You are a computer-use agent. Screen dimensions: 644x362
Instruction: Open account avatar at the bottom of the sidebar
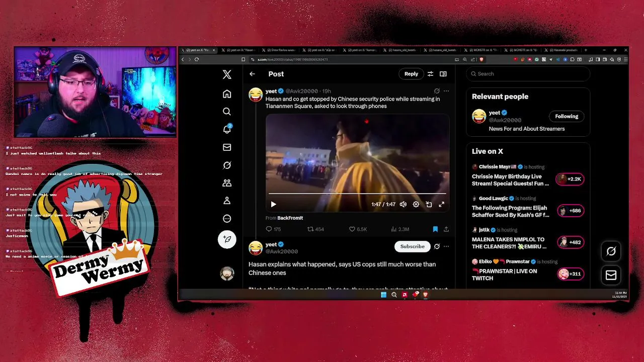(227, 274)
